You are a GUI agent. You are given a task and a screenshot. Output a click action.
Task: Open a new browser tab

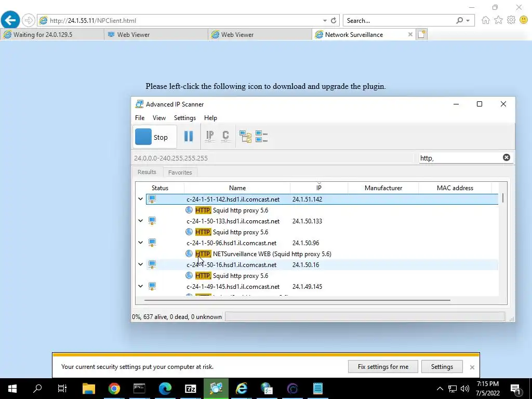(421, 34)
